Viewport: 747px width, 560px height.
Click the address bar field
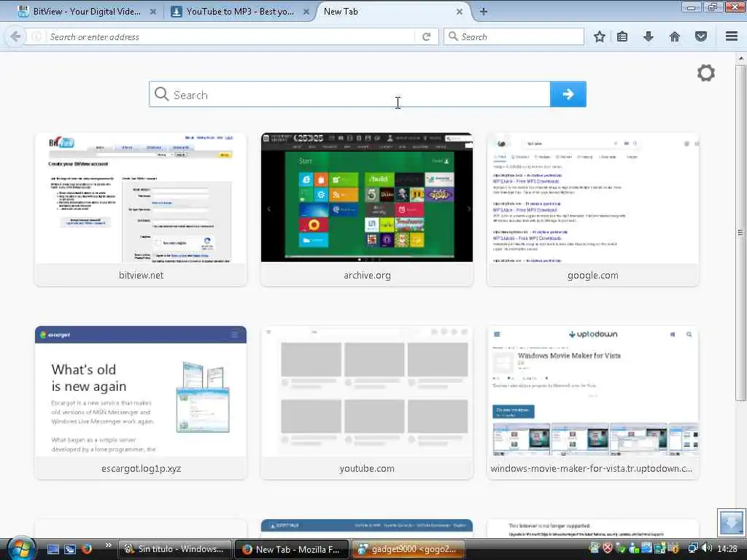click(x=231, y=36)
